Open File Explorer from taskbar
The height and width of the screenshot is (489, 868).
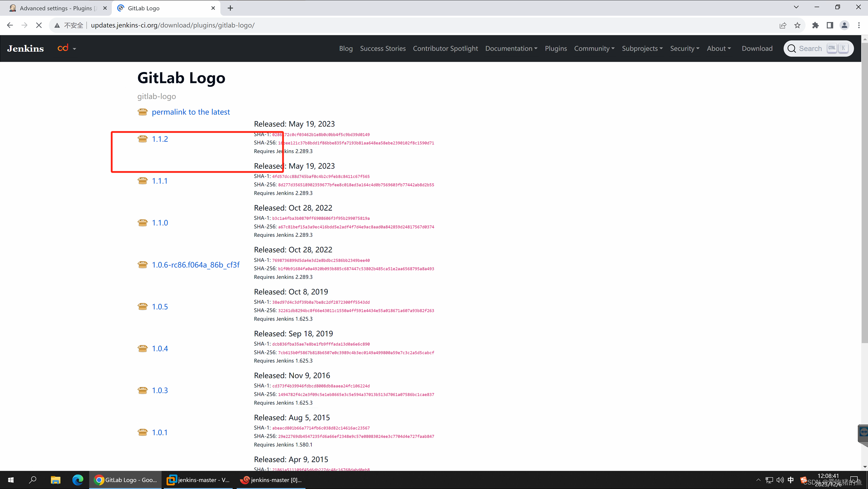pyautogui.click(x=55, y=480)
